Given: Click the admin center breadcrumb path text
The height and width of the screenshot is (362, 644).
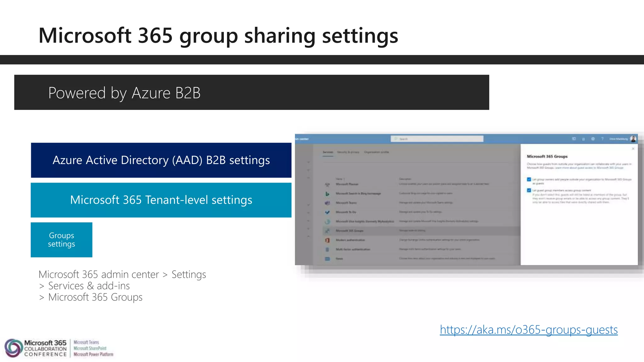Looking at the screenshot, I should (x=122, y=286).
